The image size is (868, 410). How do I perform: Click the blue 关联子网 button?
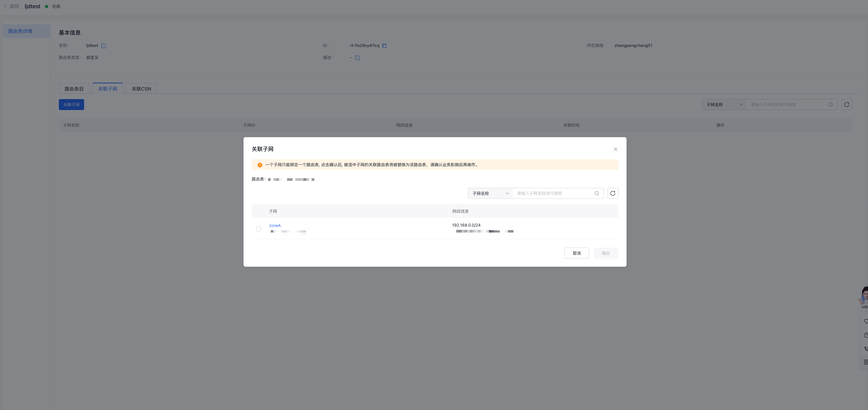coord(71,105)
